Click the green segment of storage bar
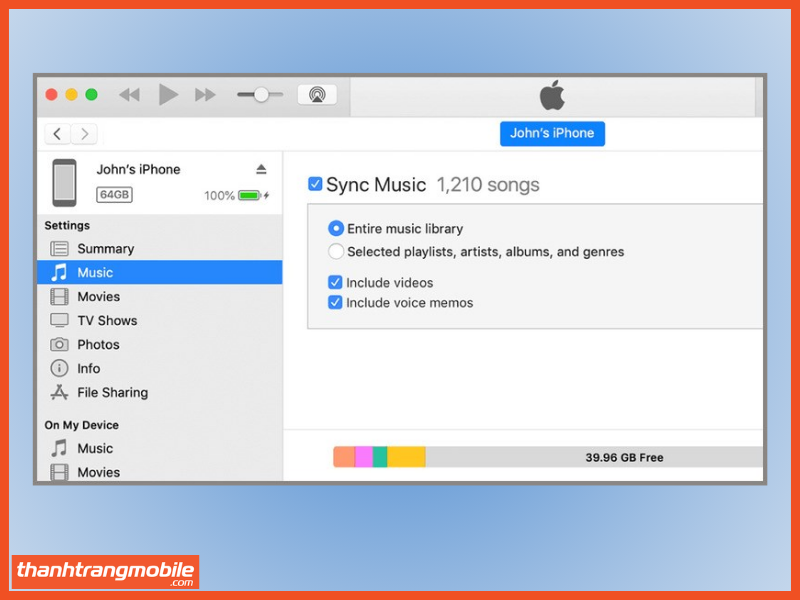 pyautogui.click(x=380, y=457)
